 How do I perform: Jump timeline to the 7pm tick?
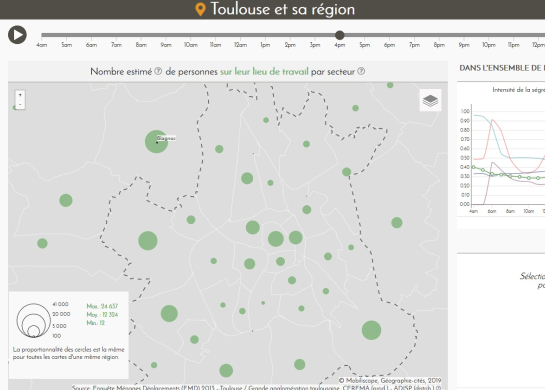coord(414,45)
